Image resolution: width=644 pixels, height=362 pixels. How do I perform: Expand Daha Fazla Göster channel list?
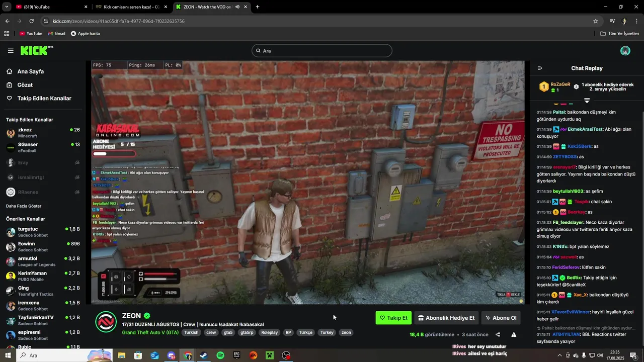pos(24,206)
